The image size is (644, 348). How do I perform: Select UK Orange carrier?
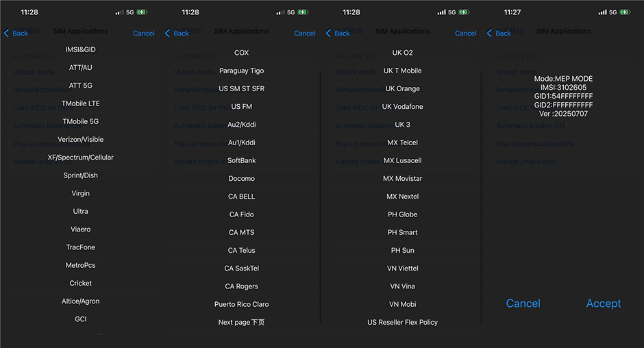(x=403, y=89)
